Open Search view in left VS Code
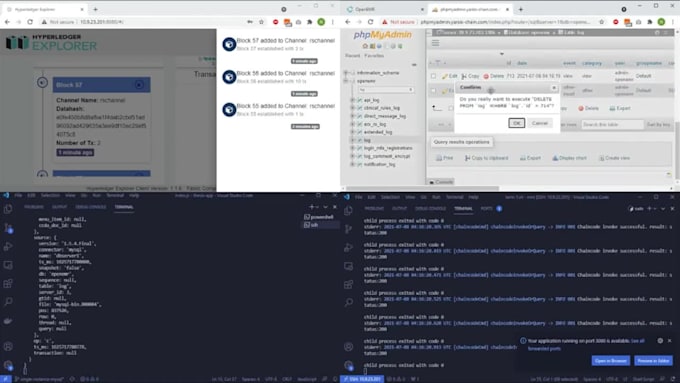The height and width of the screenshot is (383, 680). (8, 302)
